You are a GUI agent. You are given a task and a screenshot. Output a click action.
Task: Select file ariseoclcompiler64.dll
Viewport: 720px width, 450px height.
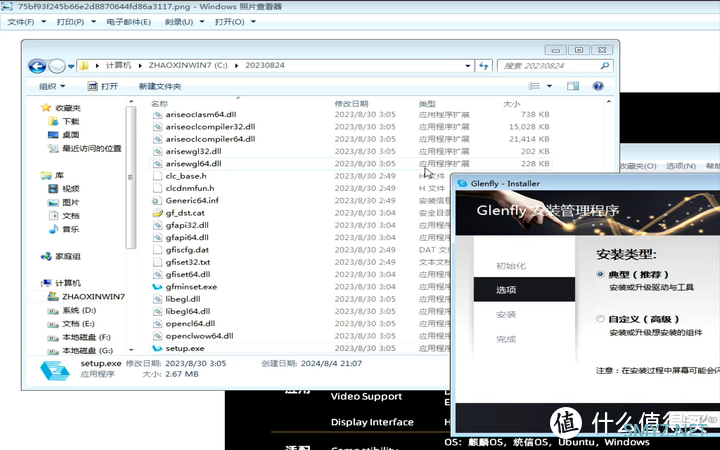(x=210, y=139)
